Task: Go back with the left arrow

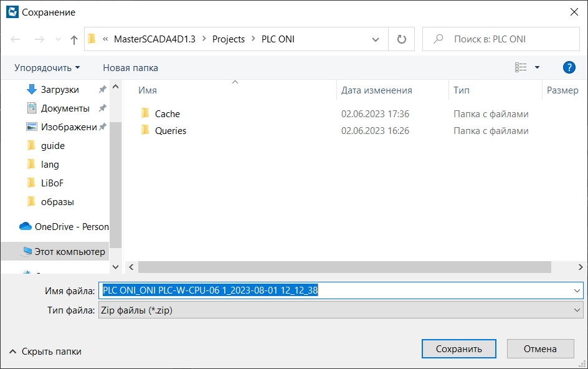Action: pyautogui.click(x=16, y=39)
